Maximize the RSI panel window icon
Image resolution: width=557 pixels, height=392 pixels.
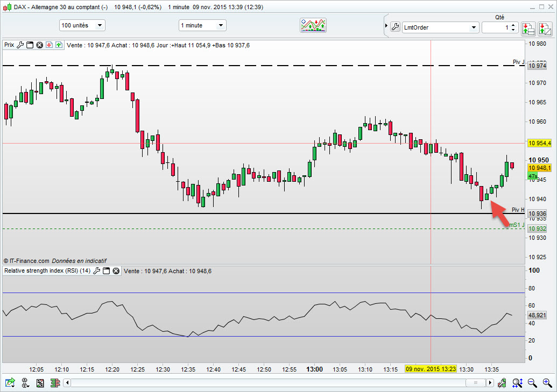(107, 271)
